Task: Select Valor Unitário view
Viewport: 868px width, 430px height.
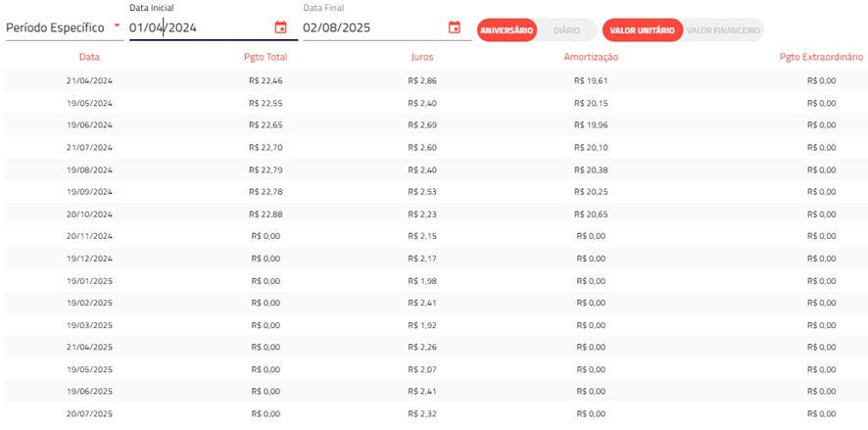Action: [x=642, y=30]
